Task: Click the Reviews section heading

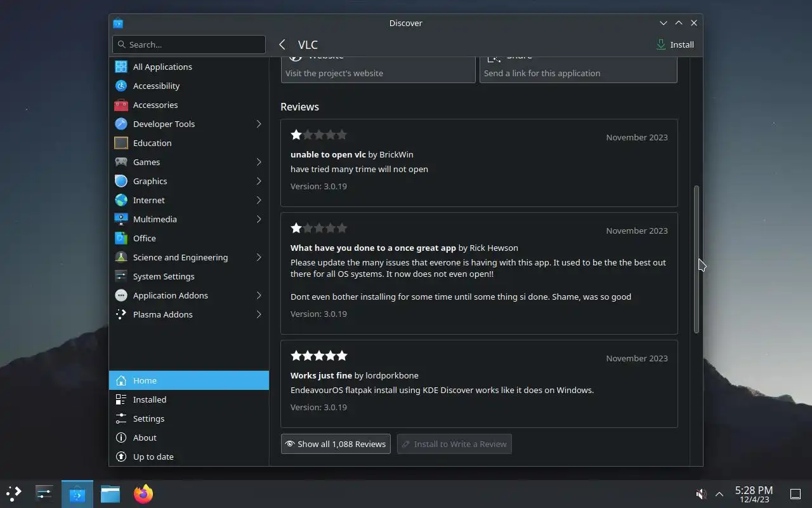Action: [x=299, y=107]
